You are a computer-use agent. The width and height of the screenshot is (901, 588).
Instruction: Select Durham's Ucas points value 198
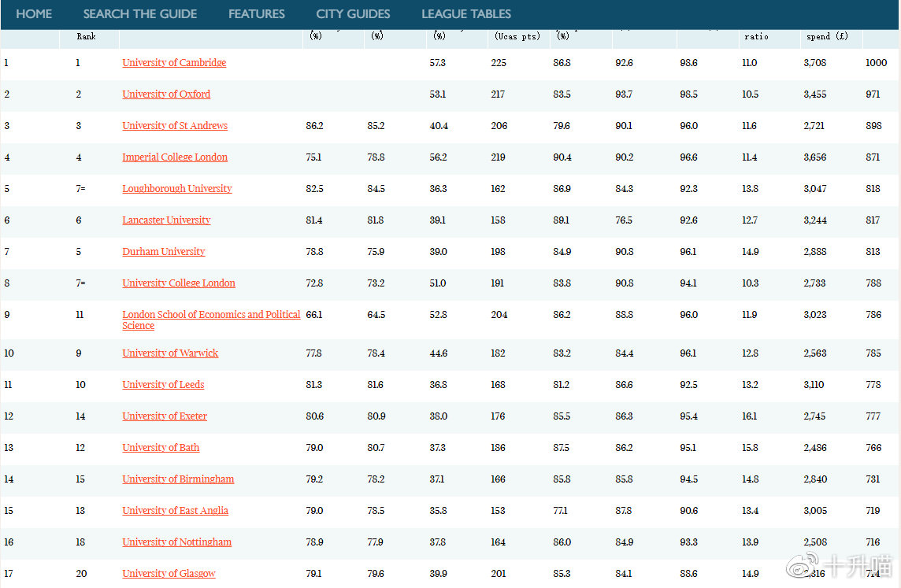click(498, 253)
